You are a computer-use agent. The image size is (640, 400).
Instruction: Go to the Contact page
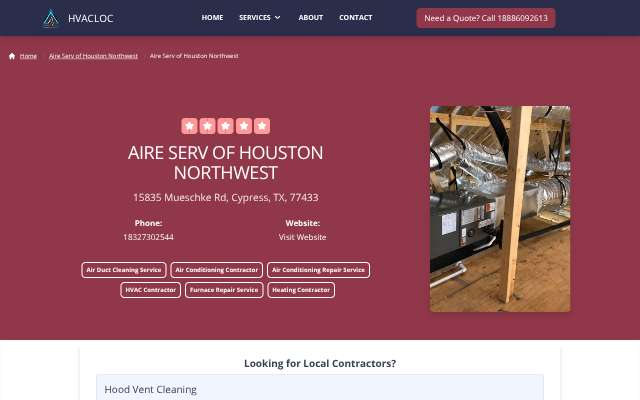pyautogui.click(x=356, y=18)
